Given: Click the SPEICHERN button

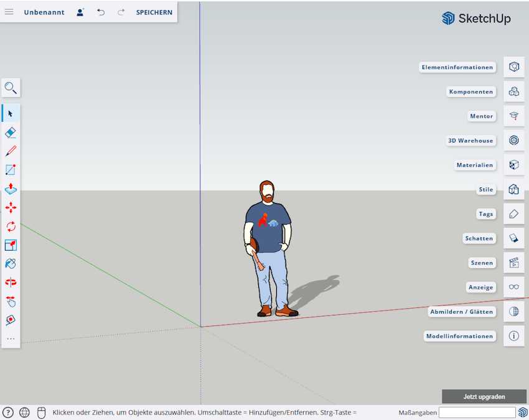Looking at the screenshot, I should click(x=154, y=12).
